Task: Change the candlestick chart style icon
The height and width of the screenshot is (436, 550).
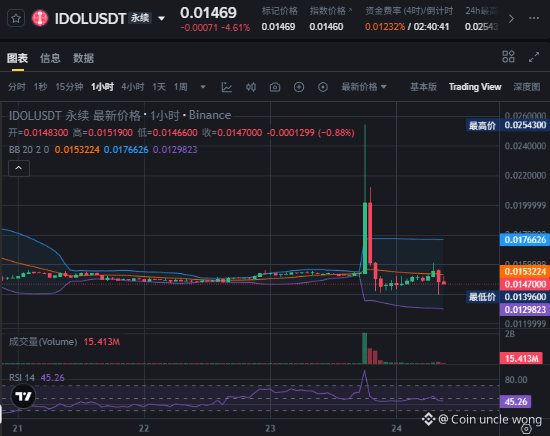Action: click(251, 87)
